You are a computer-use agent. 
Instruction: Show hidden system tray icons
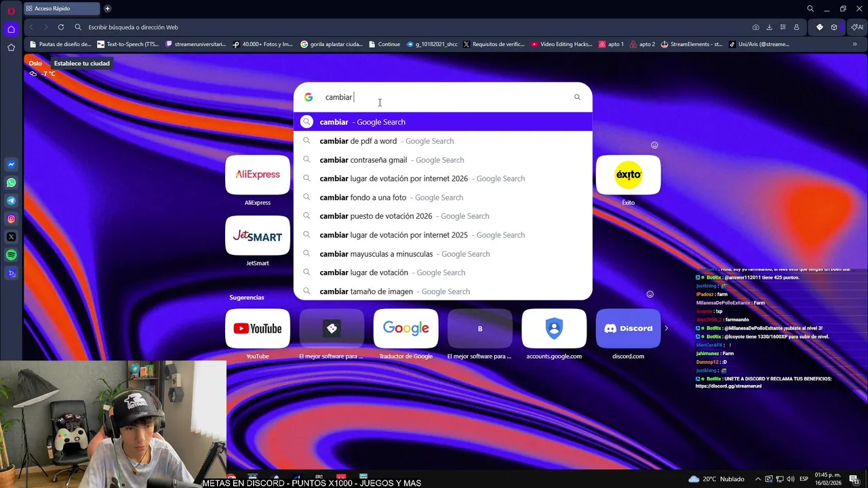[x=758, y=479]
